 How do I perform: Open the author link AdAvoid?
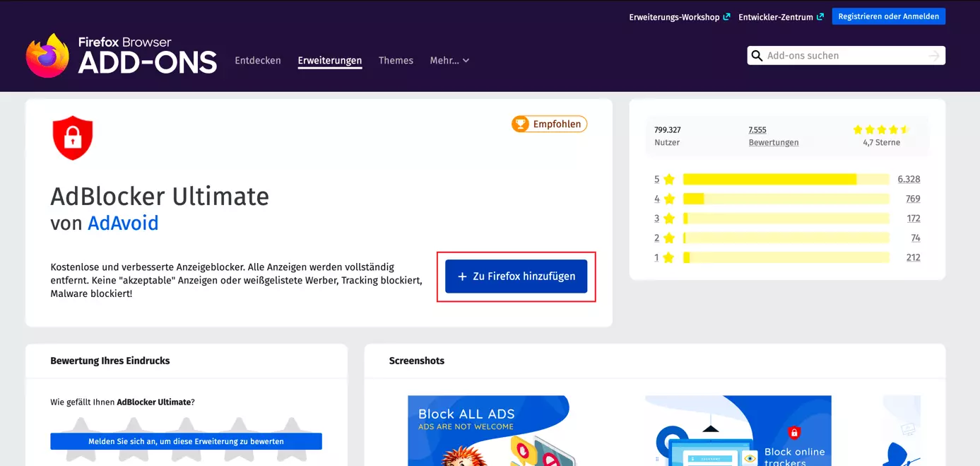click(123, 223)
